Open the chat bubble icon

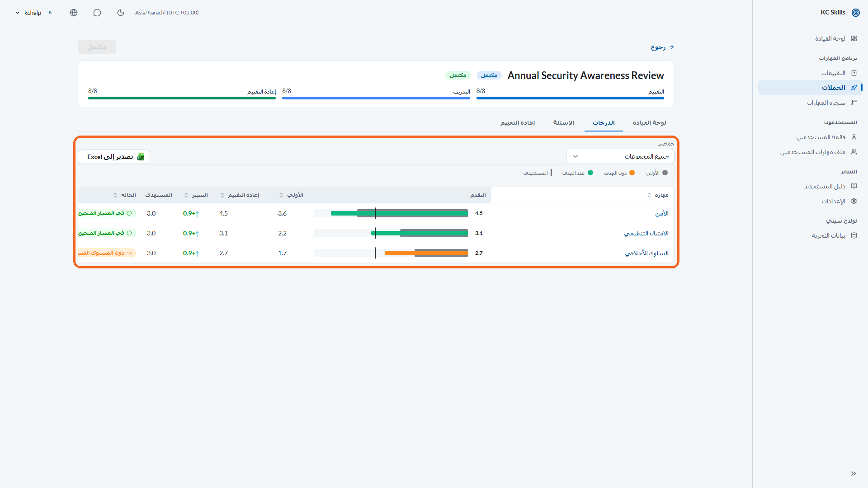[97, 13]
